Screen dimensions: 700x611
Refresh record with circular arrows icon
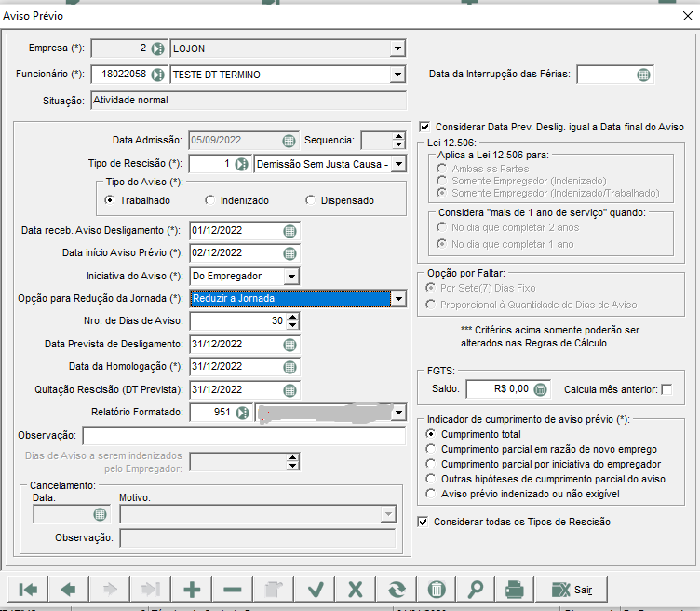click(397, 590)
